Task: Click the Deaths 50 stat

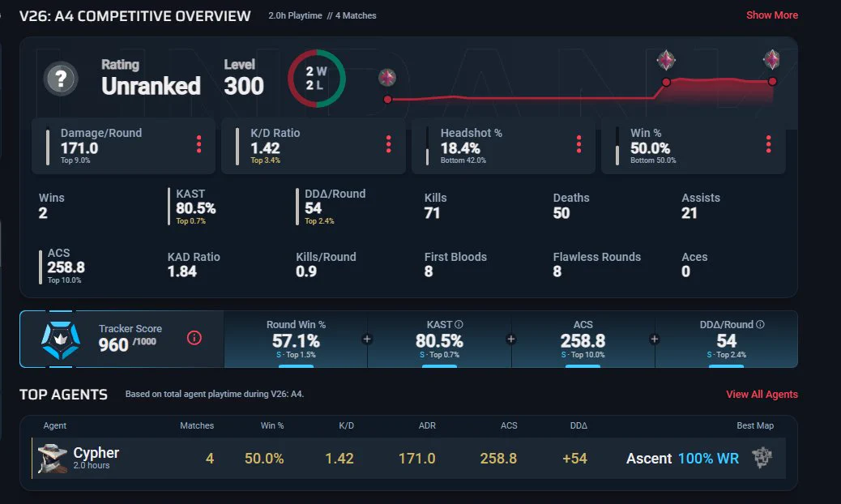Action: (x=571, y=206)
